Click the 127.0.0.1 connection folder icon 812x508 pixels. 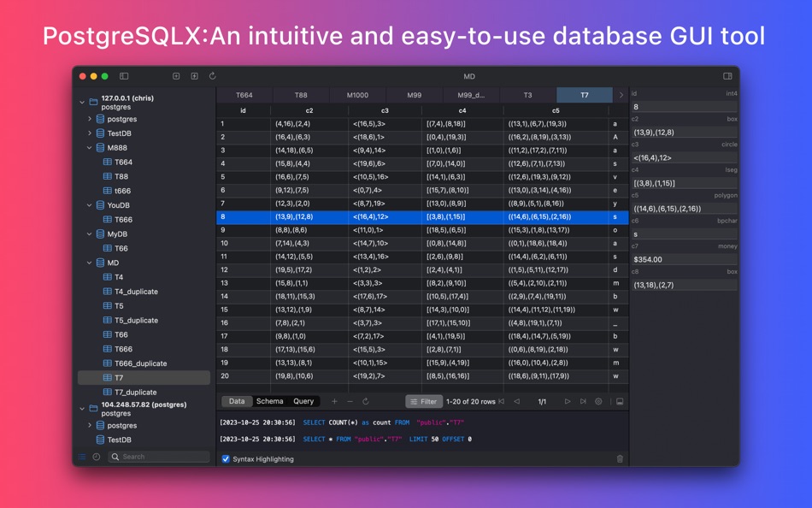(x=93, y=102)
